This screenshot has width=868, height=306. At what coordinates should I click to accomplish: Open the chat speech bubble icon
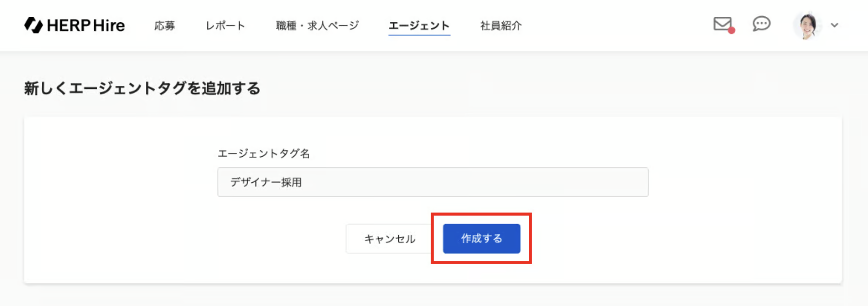pos(761,24)
